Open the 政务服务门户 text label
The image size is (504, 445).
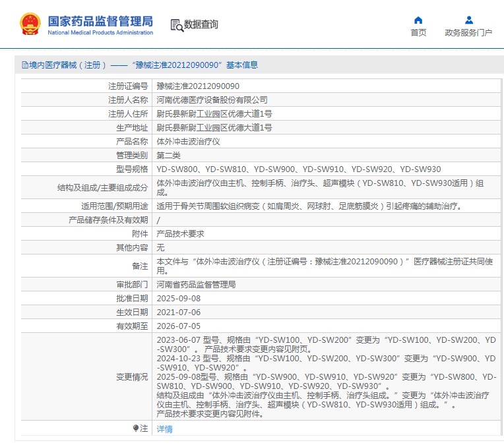(x=468, y=33)
